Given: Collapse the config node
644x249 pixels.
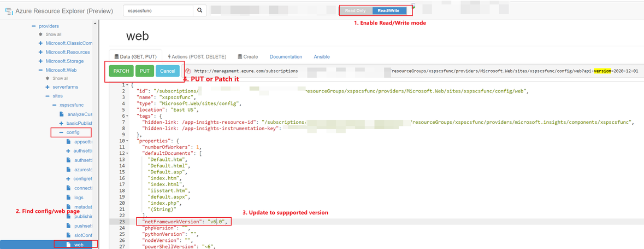Looking at the screenshot, I should [62, 132].
